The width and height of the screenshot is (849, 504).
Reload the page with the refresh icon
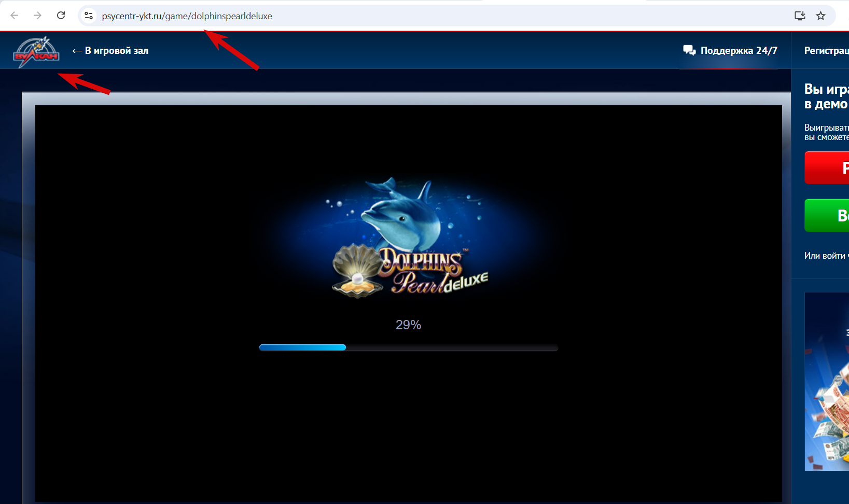point(61,16)
